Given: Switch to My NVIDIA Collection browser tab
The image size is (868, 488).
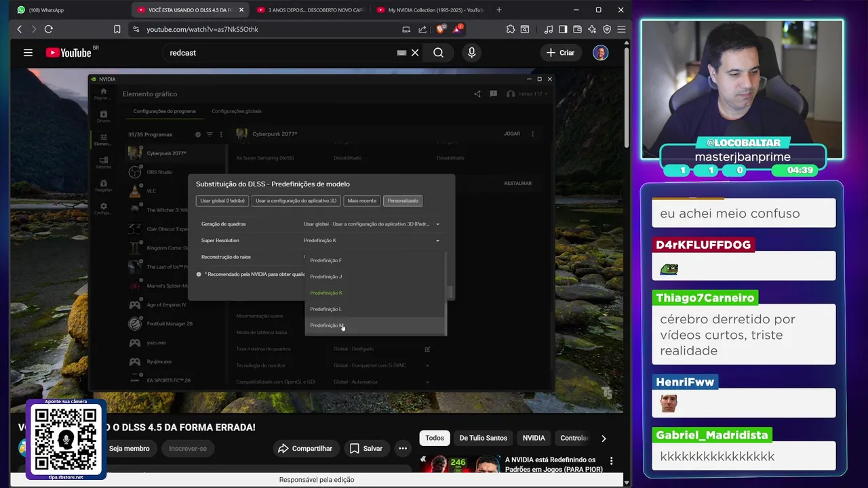Looking at the screenshot, I should click(x=429, y=10).
